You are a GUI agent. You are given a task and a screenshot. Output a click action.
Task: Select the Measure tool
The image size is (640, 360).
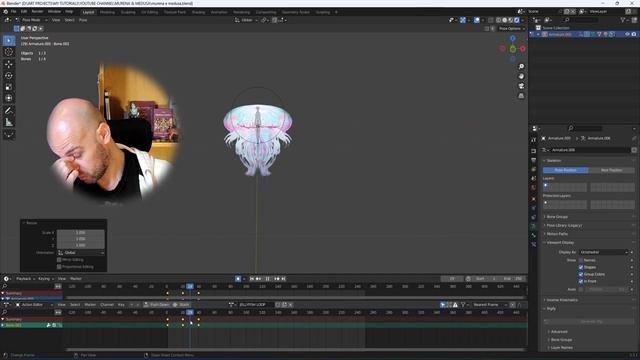coord(9,122)
